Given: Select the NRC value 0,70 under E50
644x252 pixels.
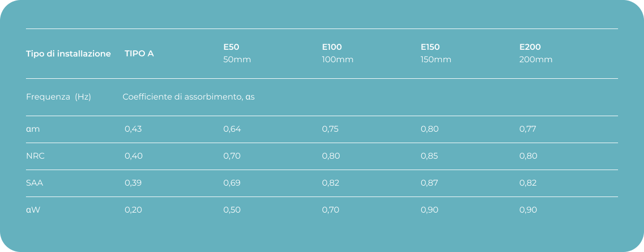Looking at the screenshot, I should (x=232, y=156).
